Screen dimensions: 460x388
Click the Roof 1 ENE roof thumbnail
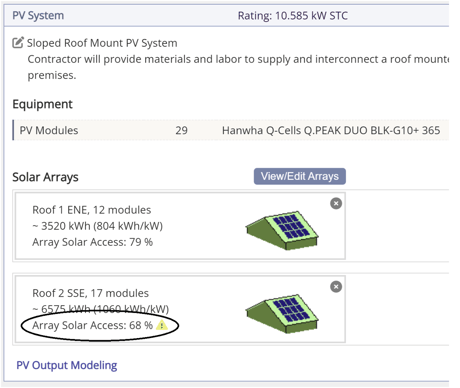pyautogui.click(x=282, y=230)
